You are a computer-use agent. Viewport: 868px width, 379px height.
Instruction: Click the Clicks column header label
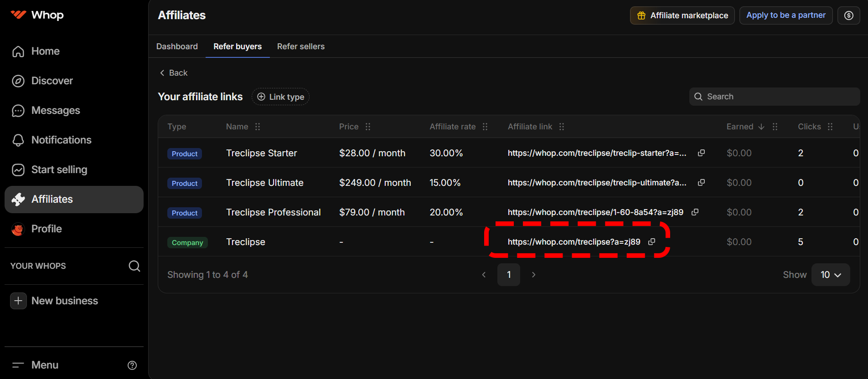click(x=809, y=127)
